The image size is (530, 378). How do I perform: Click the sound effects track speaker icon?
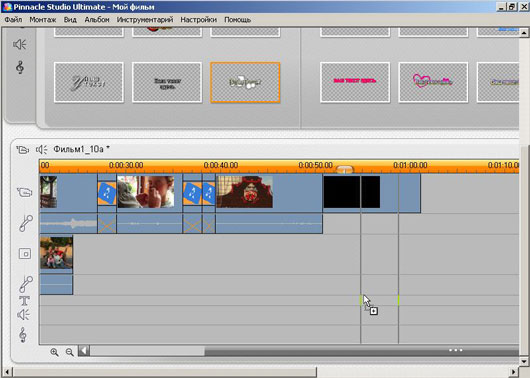[23, 315]
